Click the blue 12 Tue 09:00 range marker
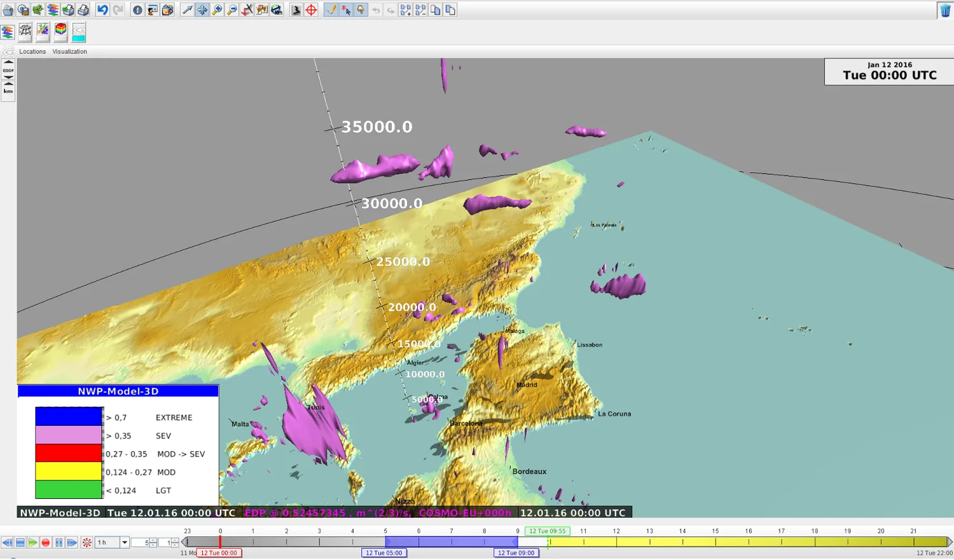Image resolution: width=954 pixels, height=560 pixels. click(x=516, y=553)
